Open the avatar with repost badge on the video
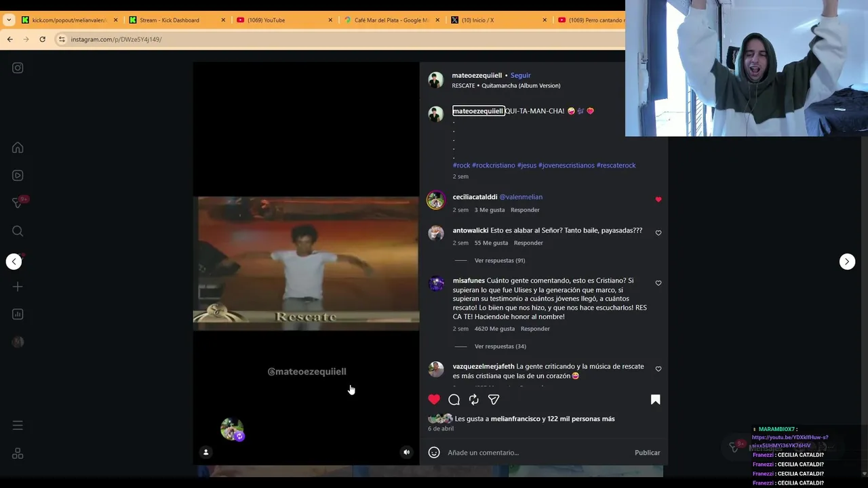This screenshot has width=868, height=488. (232, 430)
